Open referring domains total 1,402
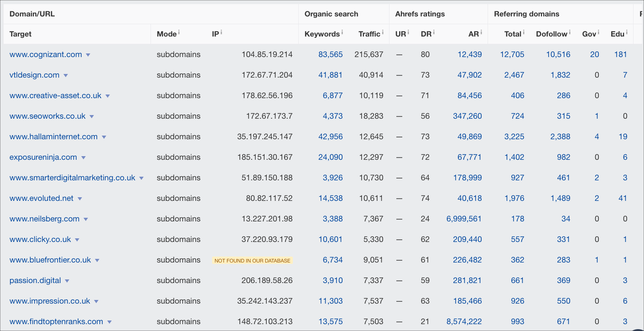The height and width of the screenshot is (331, 644). coord(514,158)
